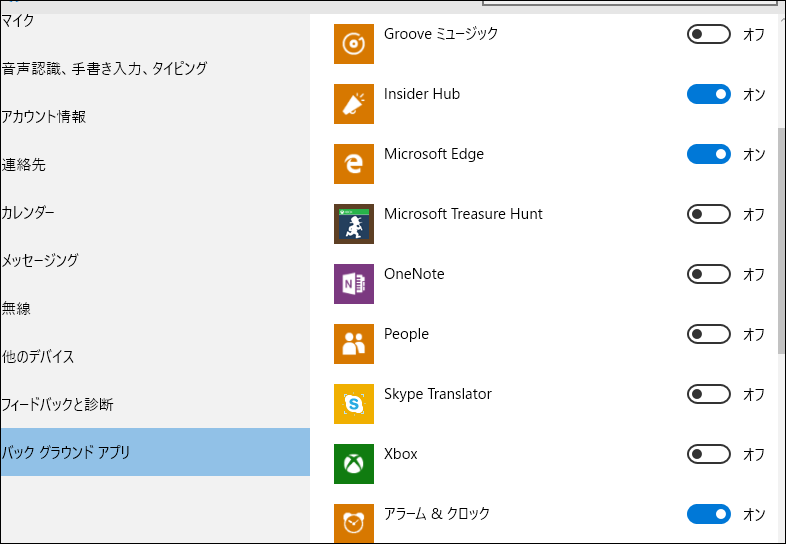Switch on the OneNote toggle

point(708,274)
